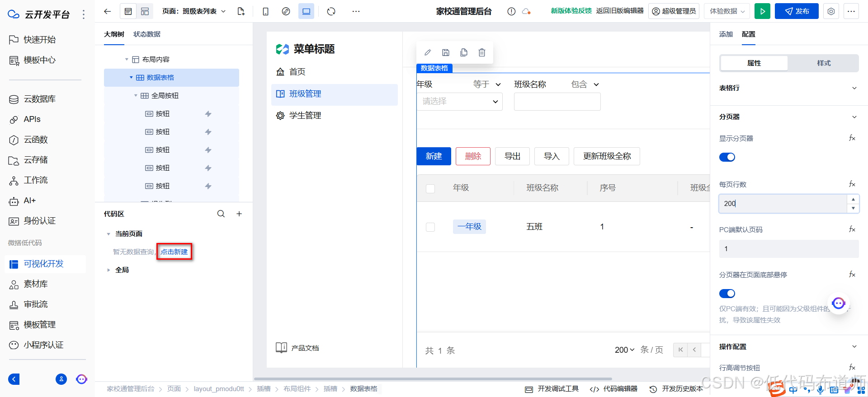Click the floating AI assistant bubble

pos(839,303)
